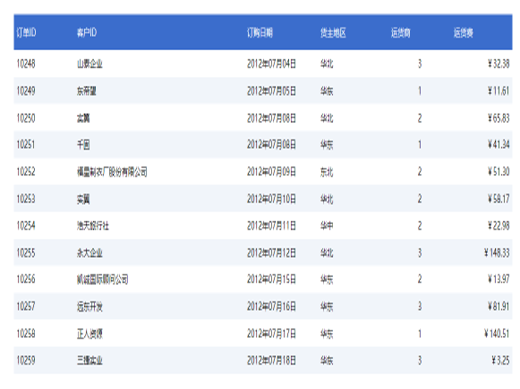Select date cell 2012年07月15日

pos(271,279)
